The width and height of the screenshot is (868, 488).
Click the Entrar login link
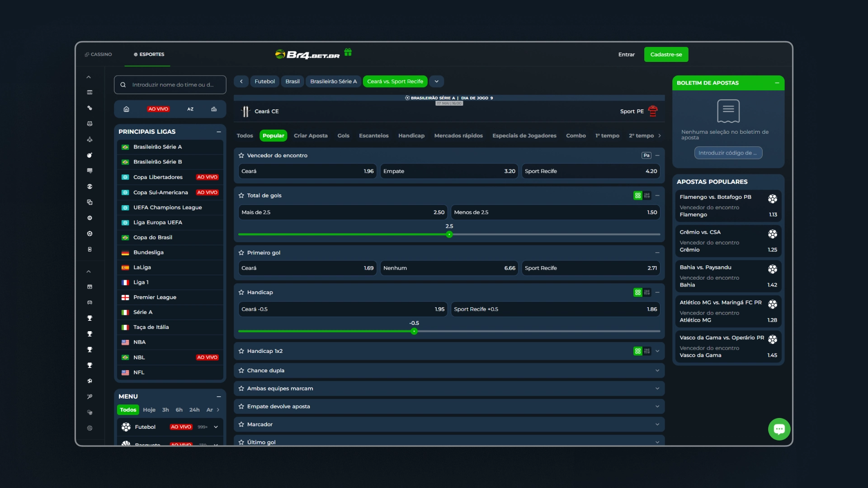(627, 54)
